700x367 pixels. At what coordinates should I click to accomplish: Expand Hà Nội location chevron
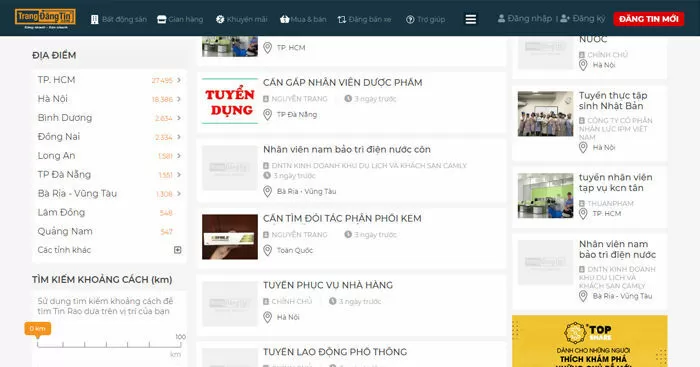click(x=179, y=99)
